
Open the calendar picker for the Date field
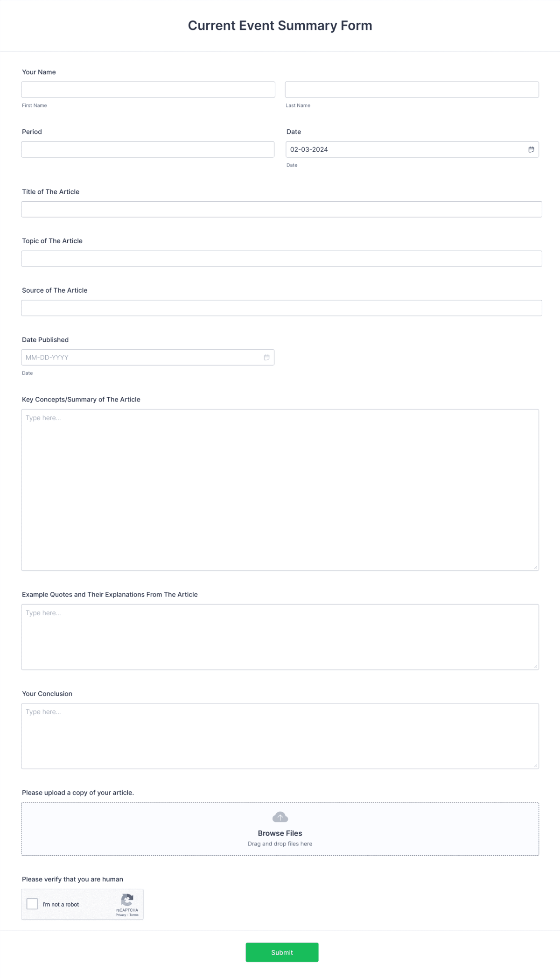point(532,149)
